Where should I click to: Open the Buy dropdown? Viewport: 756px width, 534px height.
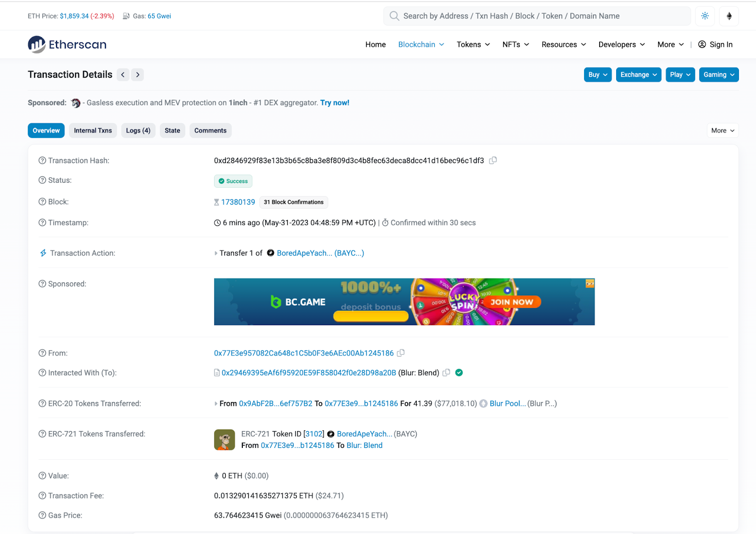[x=598, y=75]
